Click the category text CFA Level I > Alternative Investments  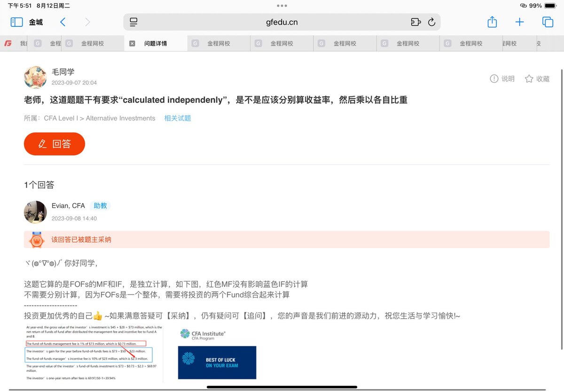pyautogui.click(x=100, y=118)
